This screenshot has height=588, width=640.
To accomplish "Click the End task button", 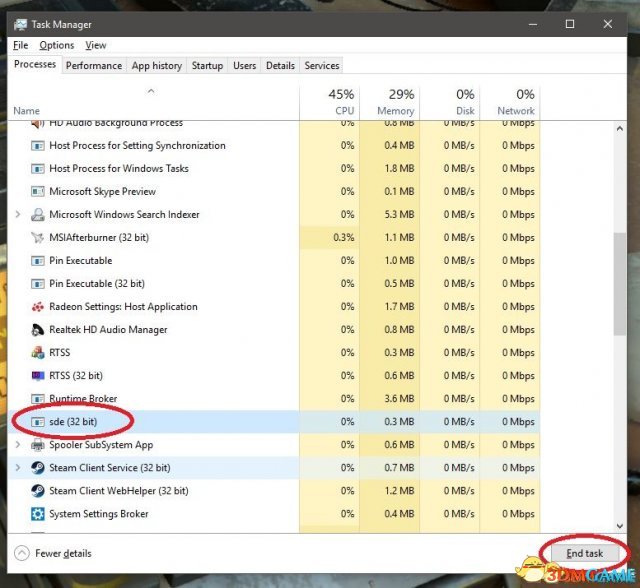I will pyautogui.click(x=584, y=554).
